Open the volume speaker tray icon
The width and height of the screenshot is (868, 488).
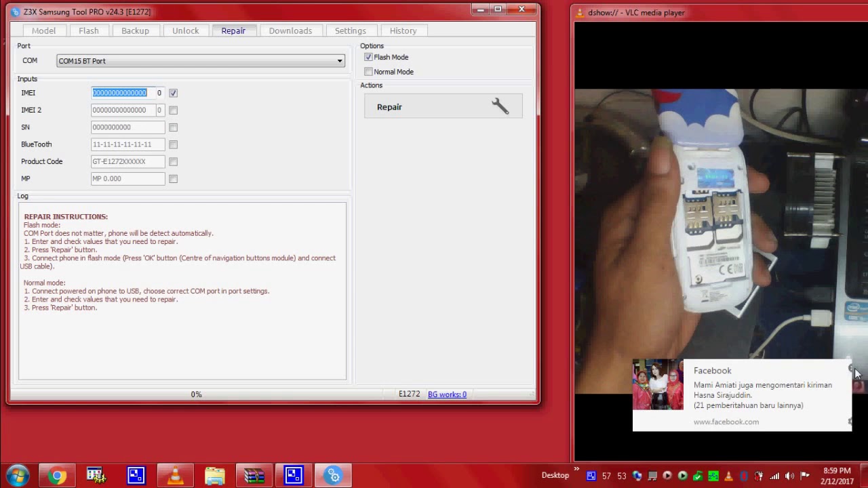789,476
